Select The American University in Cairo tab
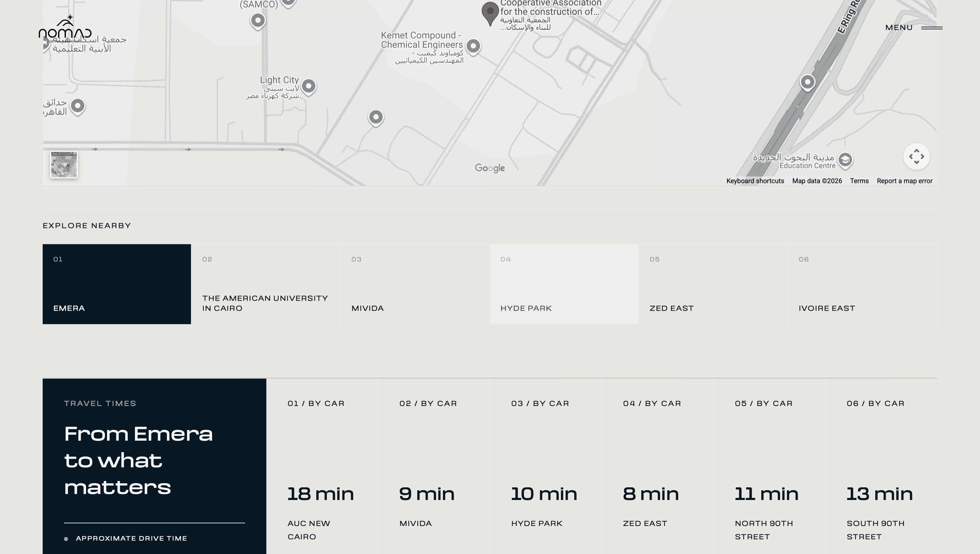 (266, 284)
